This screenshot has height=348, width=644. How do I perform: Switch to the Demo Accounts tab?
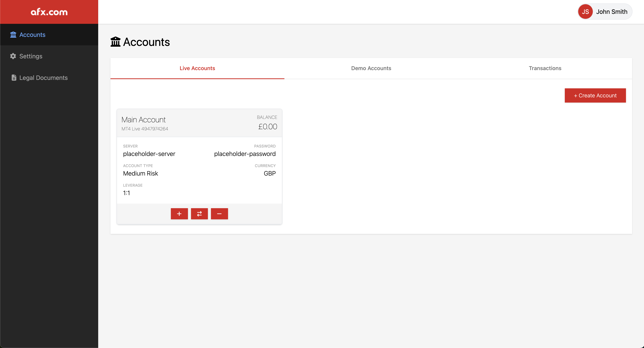coord(371,68)
